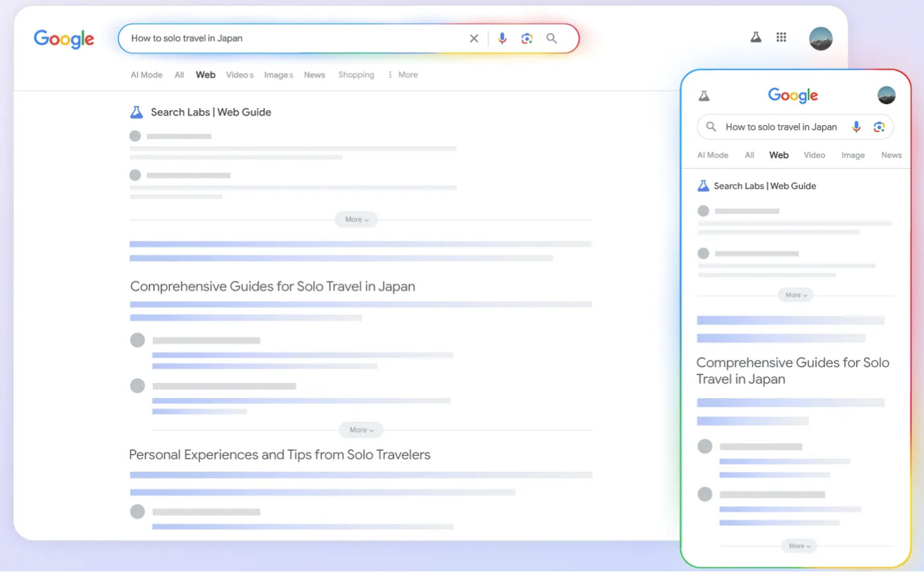Open your profile account avatar
924x572 pixels.
point(821,38)
